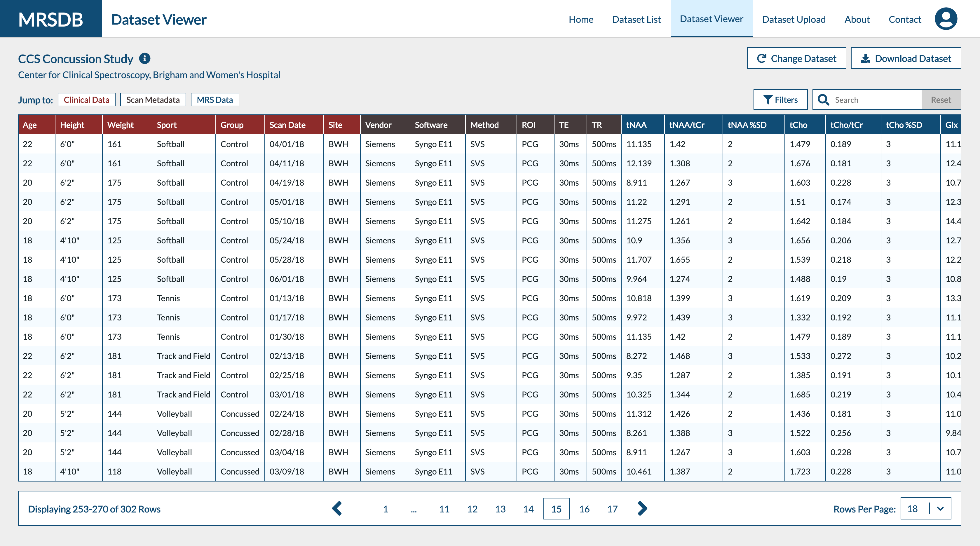Sort by the Scan Date column header
This screenshot has width=980, height=546.
[x=287, y=125]
